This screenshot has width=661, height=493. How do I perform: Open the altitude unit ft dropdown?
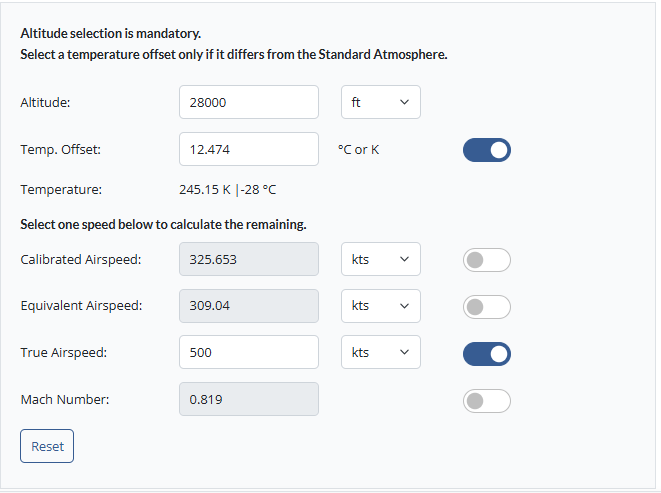(381, 102)
